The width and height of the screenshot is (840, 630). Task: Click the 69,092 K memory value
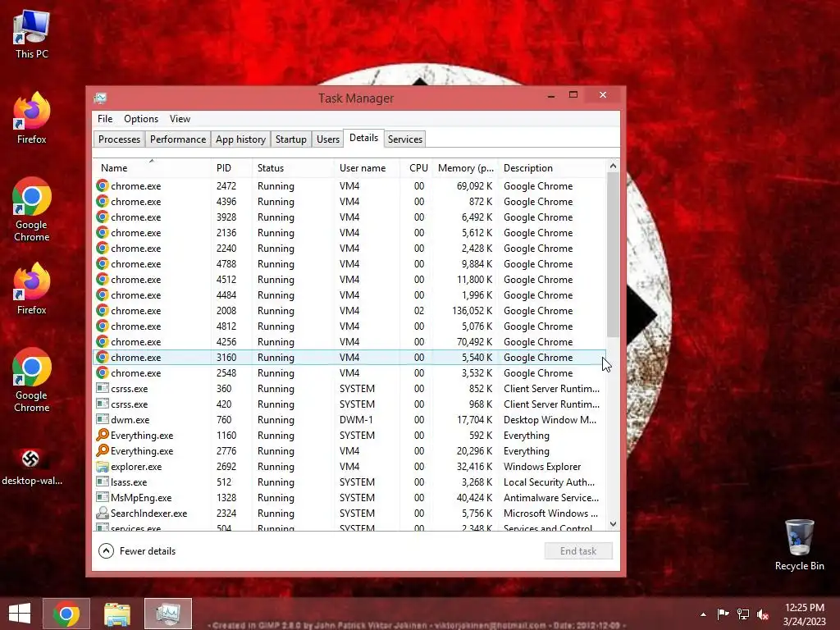pyautogui.click(x=474, y=186)
